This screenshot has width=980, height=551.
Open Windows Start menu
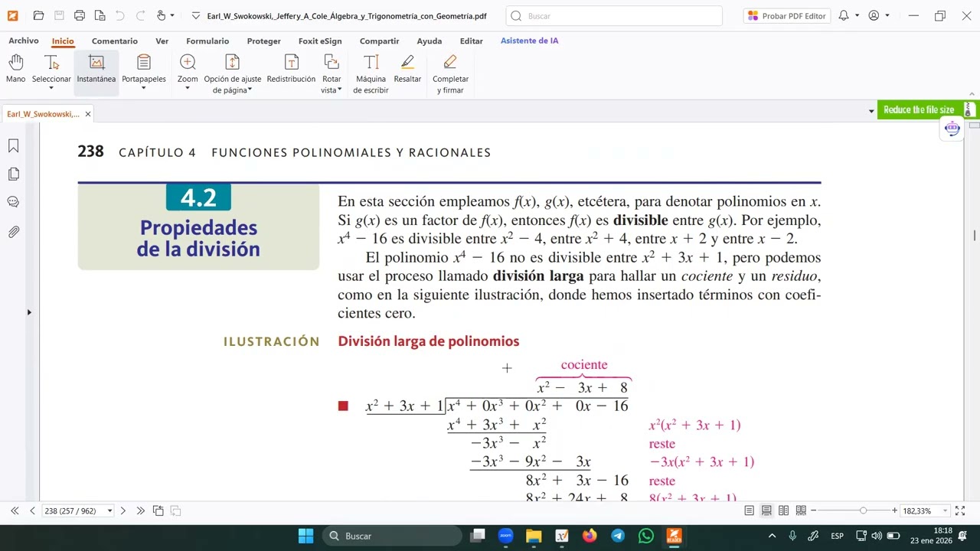point(305,536)
